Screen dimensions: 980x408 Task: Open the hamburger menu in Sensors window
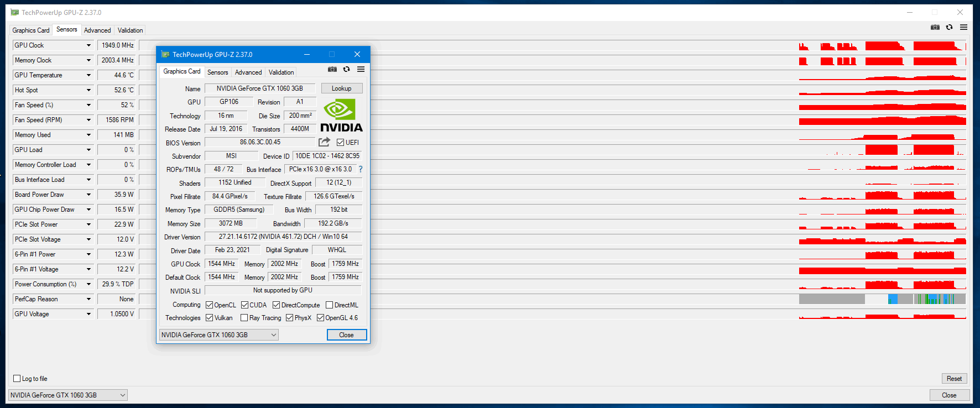click(964, 27)
